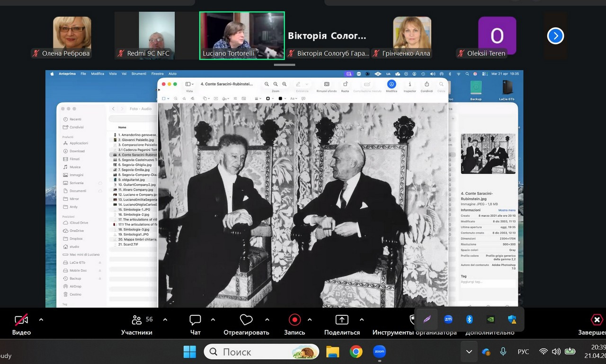The height and width of the screenshot is (364, 606).
Task: Expand the video options arrow
Action: pos(41,320)
